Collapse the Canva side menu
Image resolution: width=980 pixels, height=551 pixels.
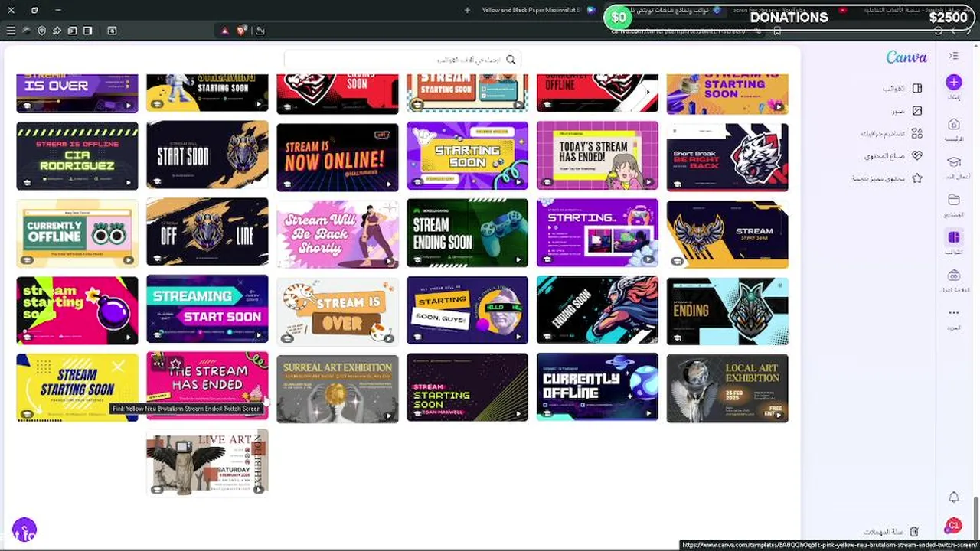(954, 56)
